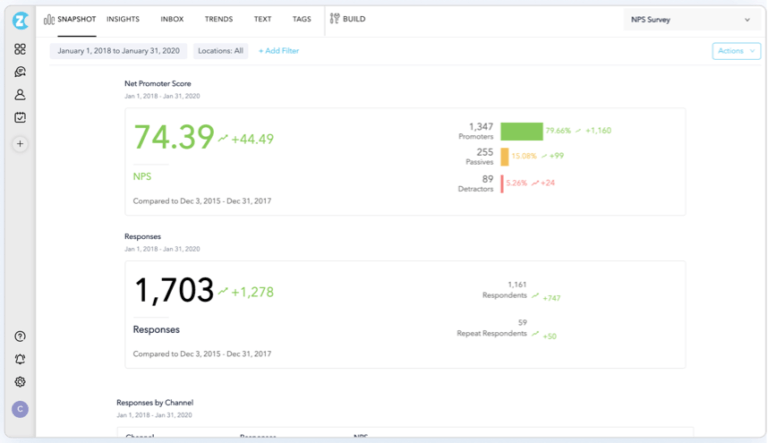Image resolution: width=768 pixels, height=443 pixels.
Task: Open the notifications bell icon
Action: click(20, 359)
